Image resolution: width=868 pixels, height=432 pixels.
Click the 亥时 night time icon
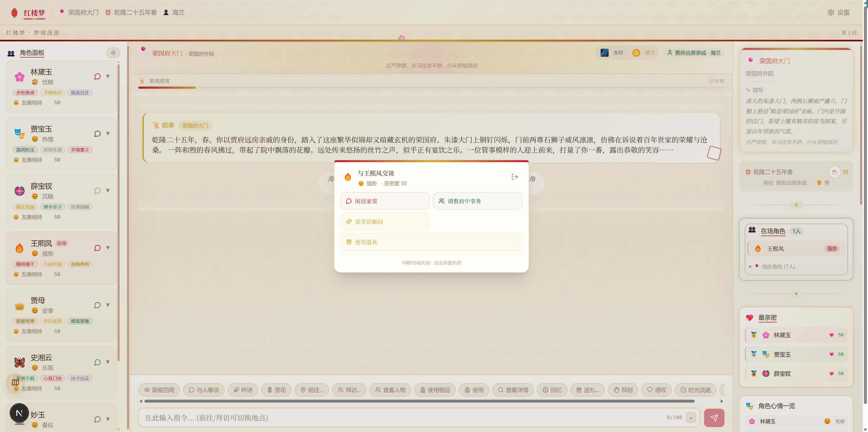click(x=604, y=53)
